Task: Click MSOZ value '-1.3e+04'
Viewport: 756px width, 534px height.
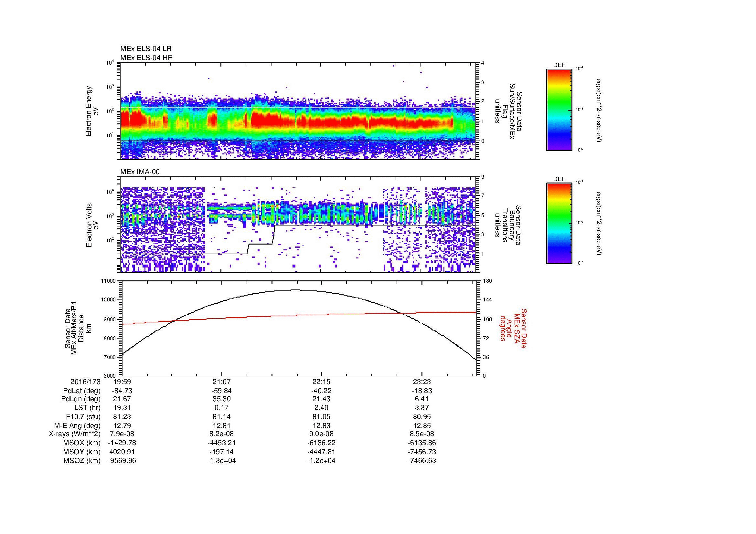Action: [x=222, y=461]
